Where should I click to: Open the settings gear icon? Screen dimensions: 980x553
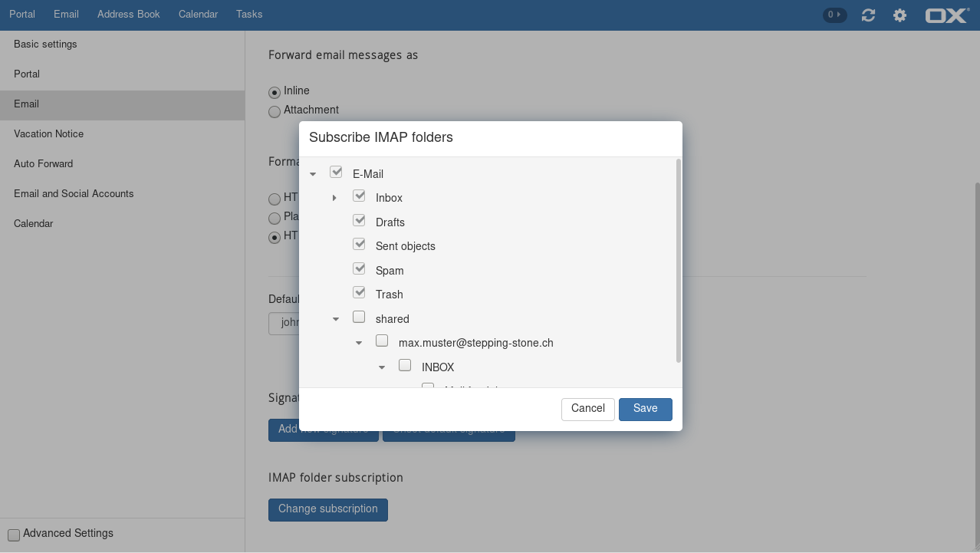899,15
